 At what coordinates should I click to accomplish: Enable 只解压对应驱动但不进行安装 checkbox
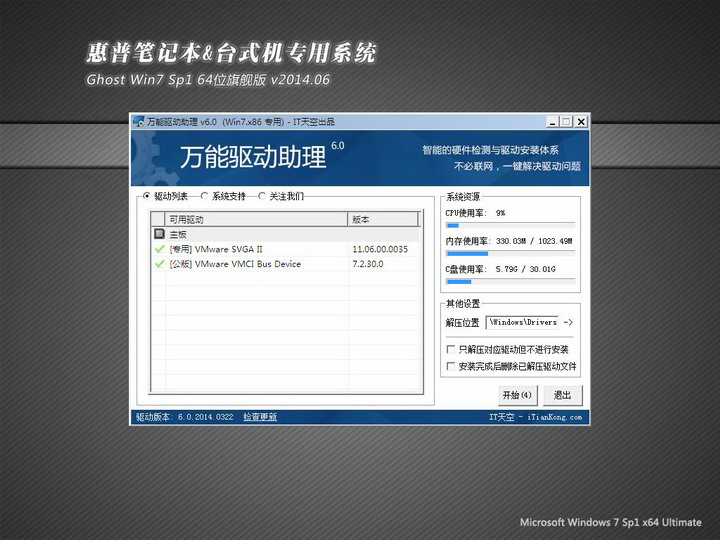(x=450, y=350)
